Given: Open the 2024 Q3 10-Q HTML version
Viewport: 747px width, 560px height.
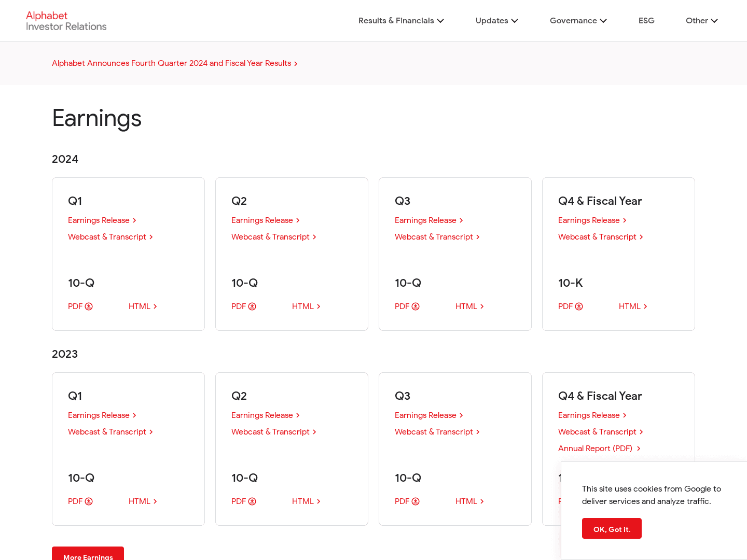Looking at the screenshot, I should click(x=469, y=306).
